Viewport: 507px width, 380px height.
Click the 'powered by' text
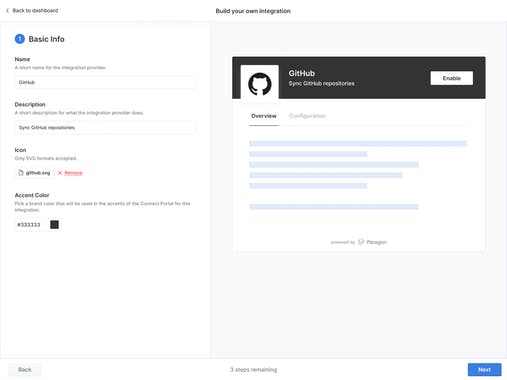pyautogui.click(x=343, y=242)
